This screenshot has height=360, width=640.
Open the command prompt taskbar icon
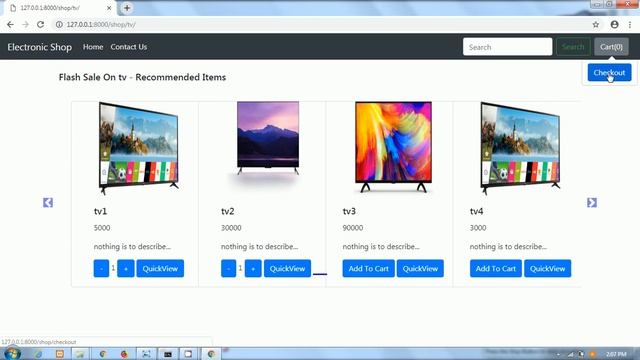click(168, 354)
